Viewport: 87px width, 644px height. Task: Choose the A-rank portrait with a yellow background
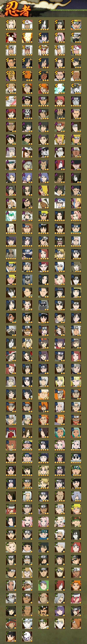43,191
